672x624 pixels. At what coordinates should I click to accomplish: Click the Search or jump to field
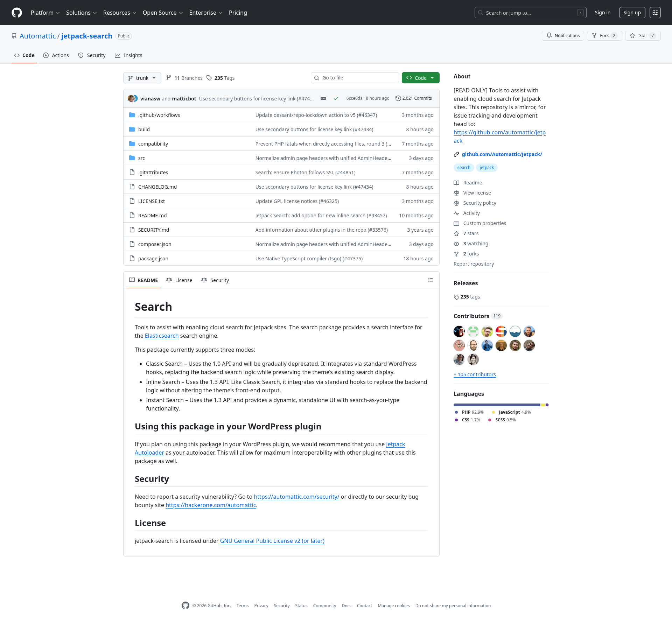(531, 13)
